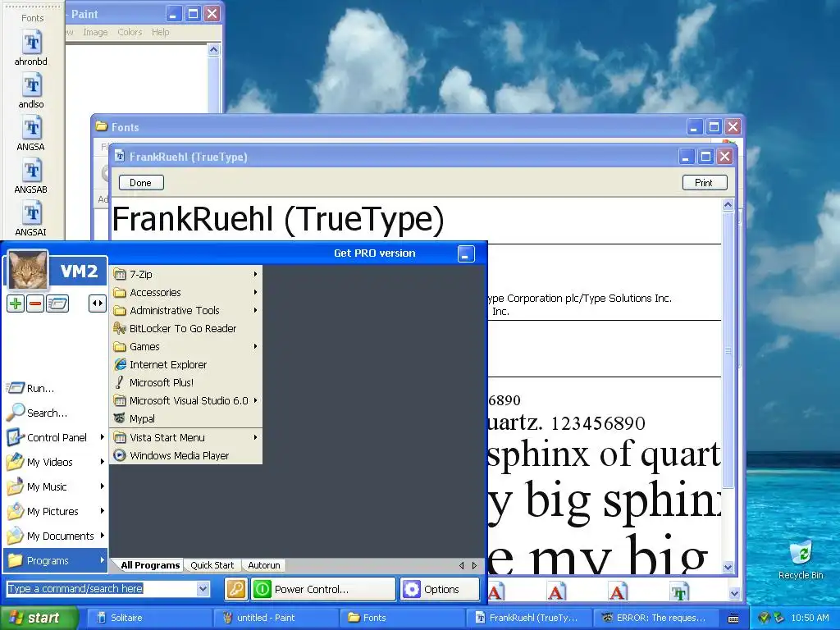Click the orange key lock button
Viewport: 840px width, 630px height.
click(x=236, y=589)
